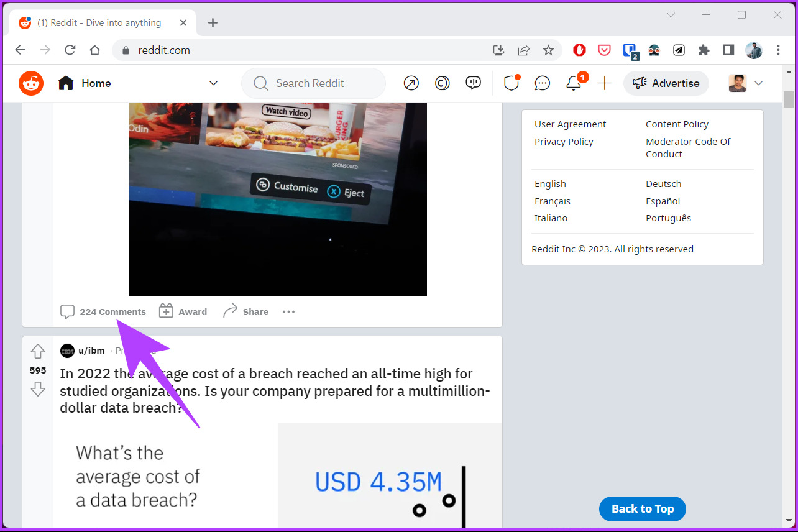Image resolution: width=798 pixels, height=532 pixels.
Task: Expand the Home feed dropdown
Action: 213,83
